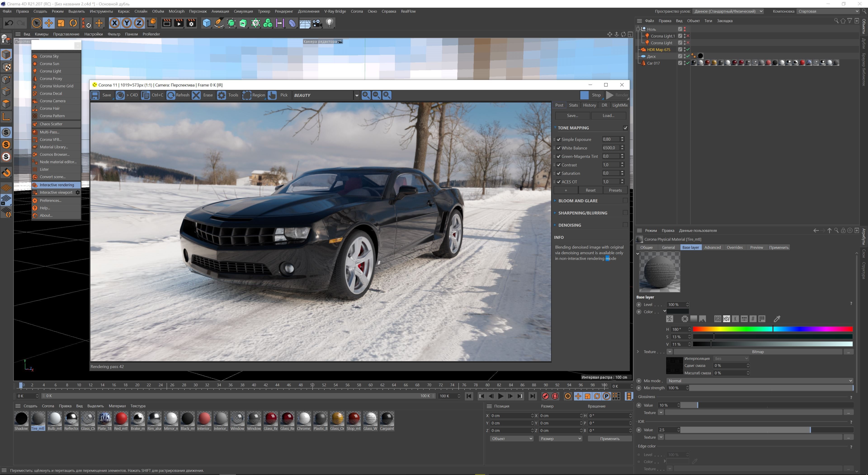Open the Tools gear in Corona VFB
Image resolution: width=868 pixels, height=475 pixels.
(221, 95)
